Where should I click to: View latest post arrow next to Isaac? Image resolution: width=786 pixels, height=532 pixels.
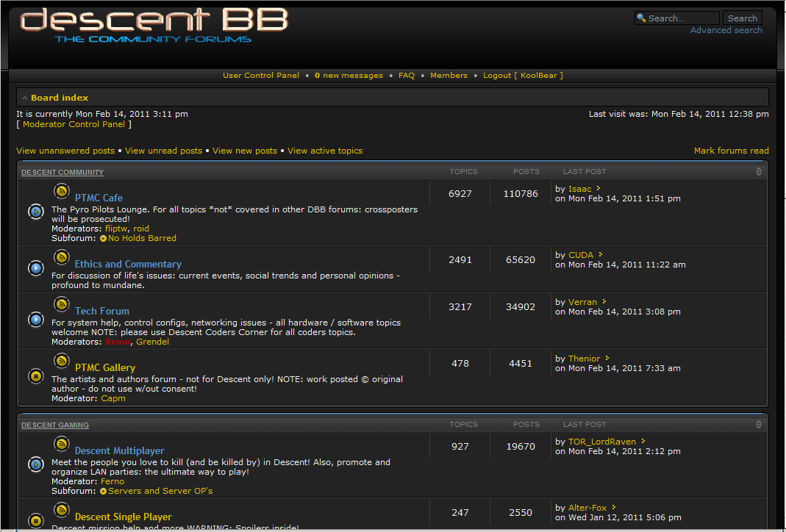click(598, 188)
